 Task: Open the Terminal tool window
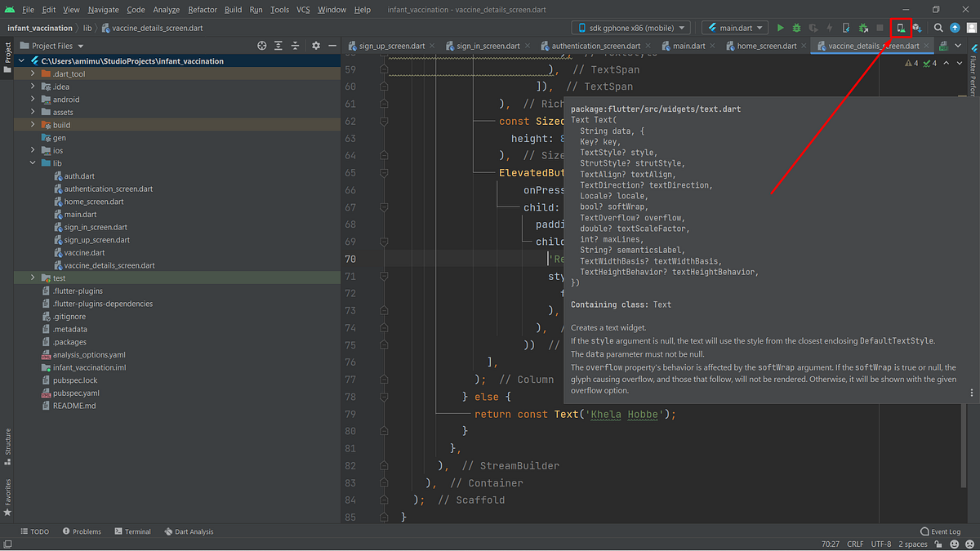[132, 531]
